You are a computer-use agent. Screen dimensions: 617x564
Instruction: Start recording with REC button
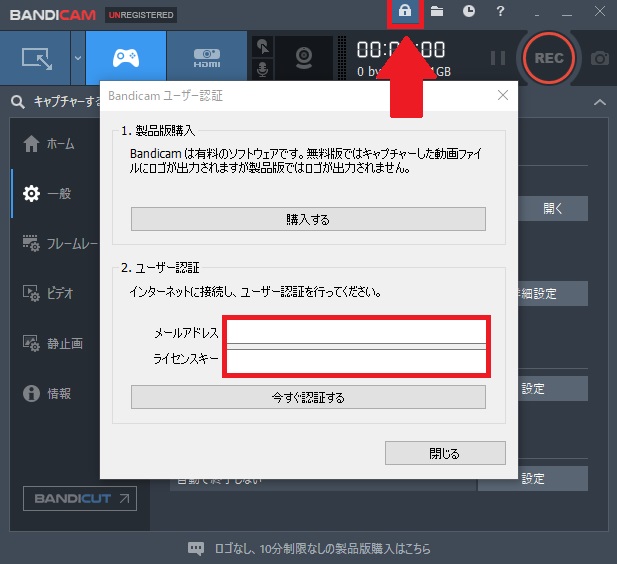click(549, 58)
